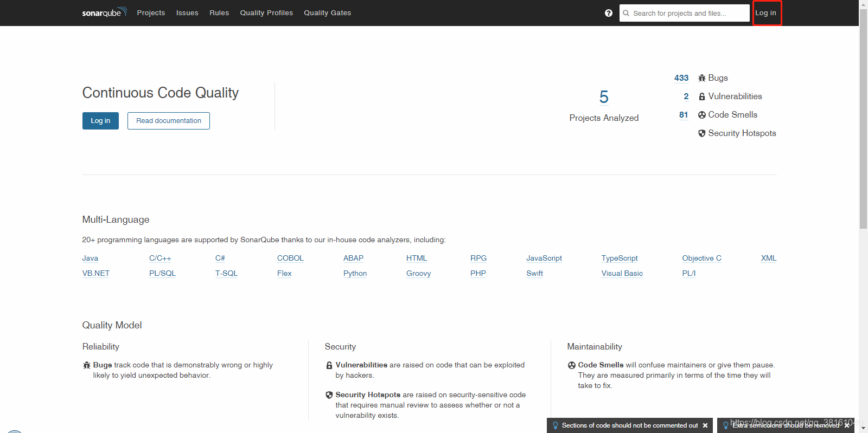Open the 2 vulnerabilities count link
The height and width of the screenshot is (433, 868).
[686, 96]
